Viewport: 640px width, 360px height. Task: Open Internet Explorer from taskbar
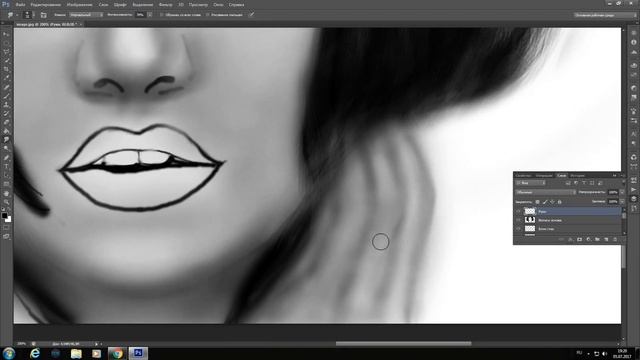click(x=35, y=353)
